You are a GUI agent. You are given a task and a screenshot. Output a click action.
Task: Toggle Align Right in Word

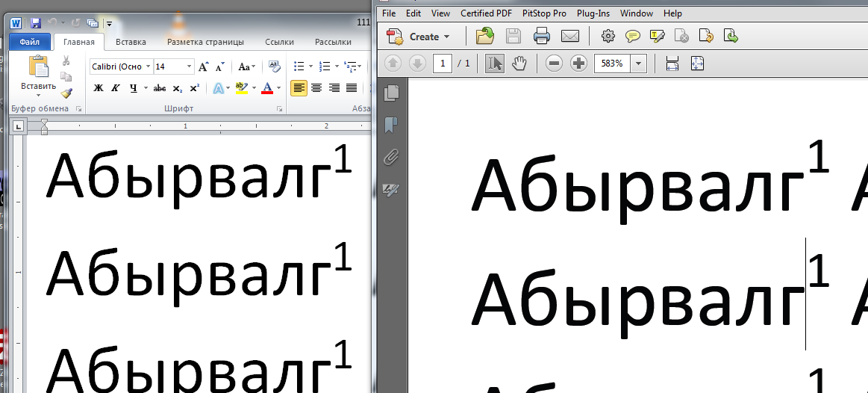pos(334,87)
